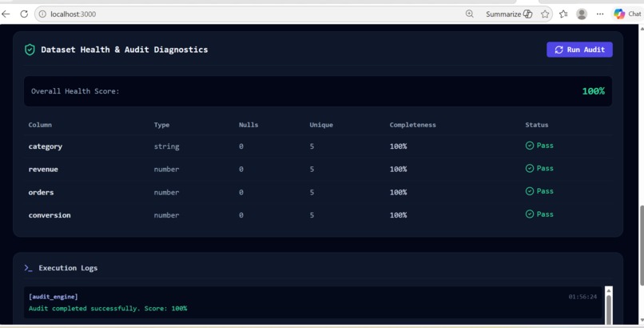This screenshot has width=644, height=328.
Task: Select the category column name cell
Action: (x=46, y=146)
